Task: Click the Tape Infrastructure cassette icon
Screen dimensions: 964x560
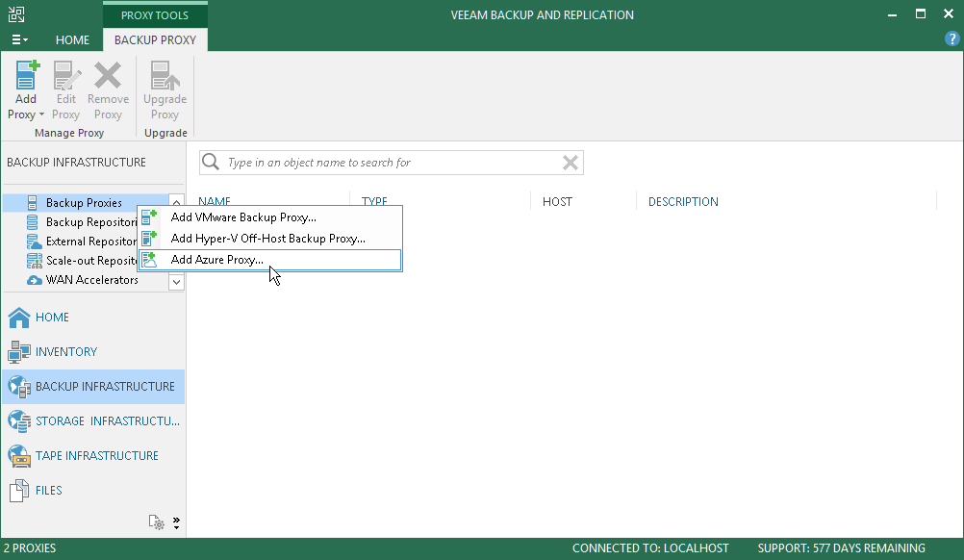Action: 19,456
